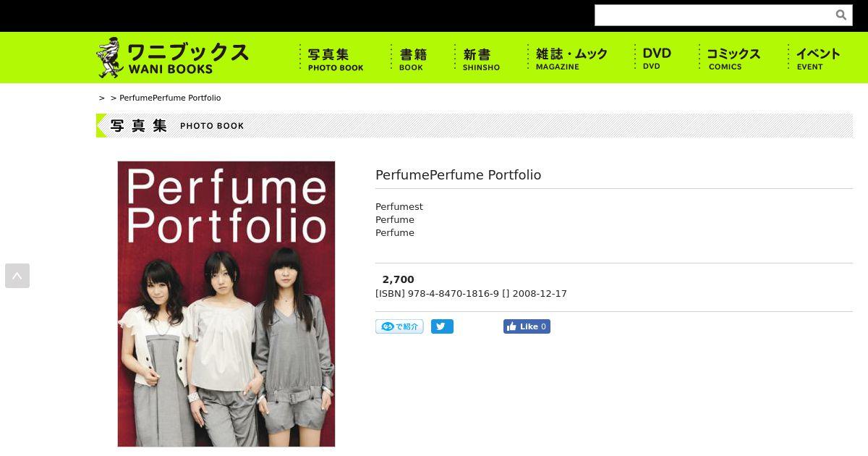Click the search magnifier icon

pos(841,15)
